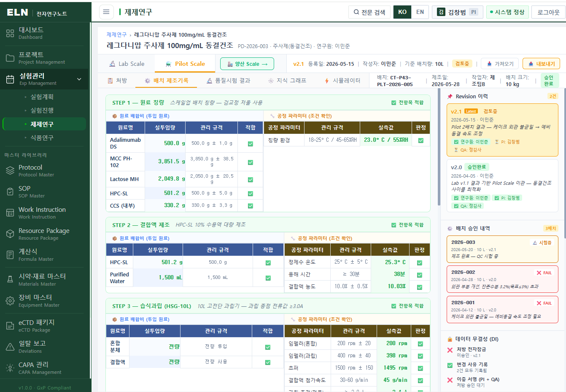Click the 데이터 무결성 lock icon
The height and width of the screenshot is (392, 566).
[450, 339]
